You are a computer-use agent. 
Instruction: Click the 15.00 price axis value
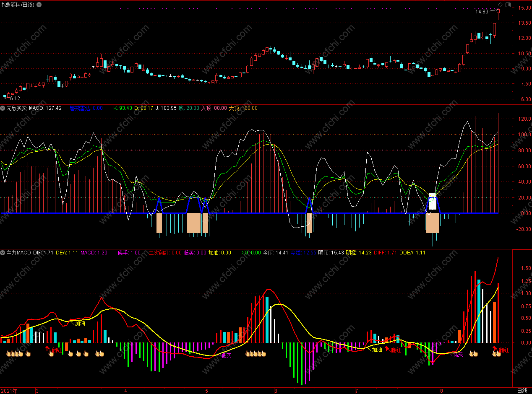click(x=524, y=8)
